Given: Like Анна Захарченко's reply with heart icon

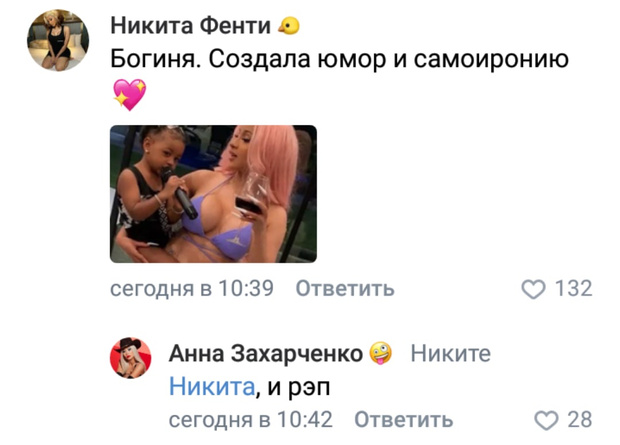Looking at the screenshot, I should coord(546,420).
